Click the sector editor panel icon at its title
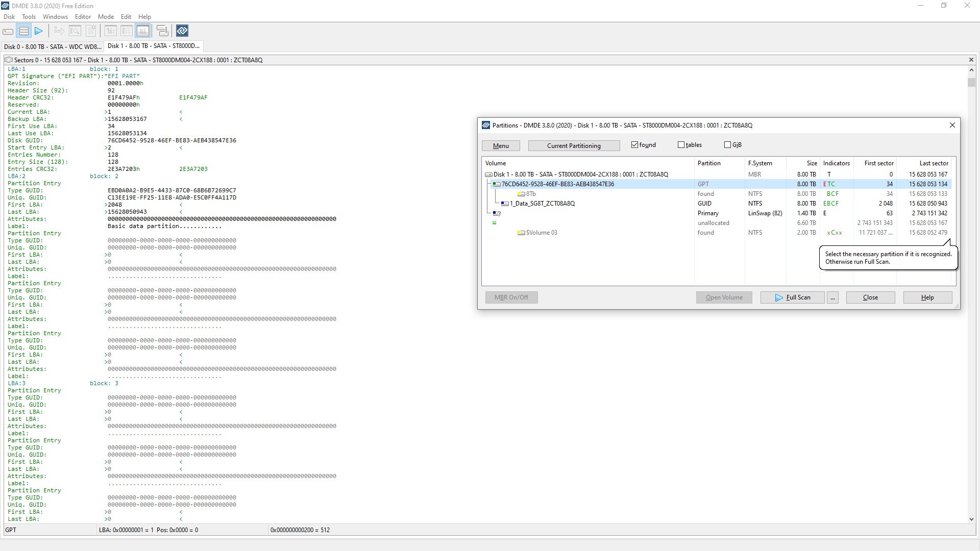Screen dimensions: 980x551 coord(9,60)
